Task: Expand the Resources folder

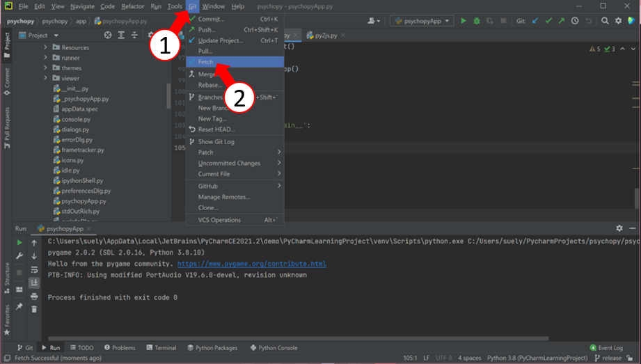Action: point(45,47)
